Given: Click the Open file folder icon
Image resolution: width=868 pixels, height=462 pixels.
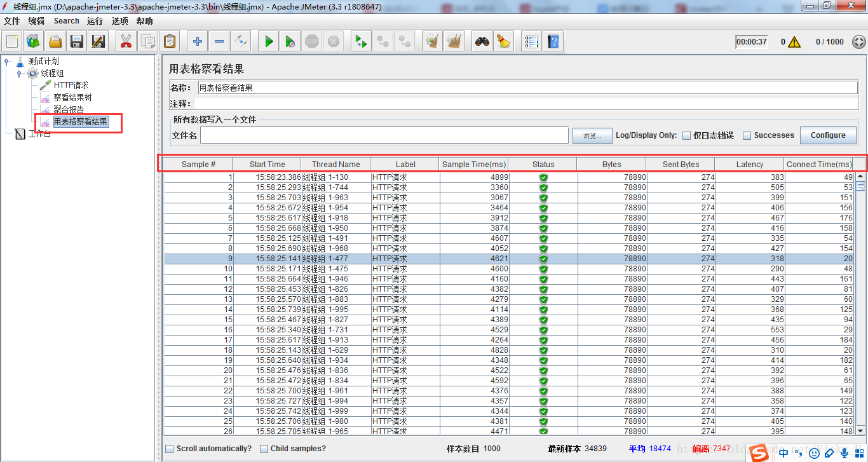Looking at the screenshot, I should (x=55, y=42).
